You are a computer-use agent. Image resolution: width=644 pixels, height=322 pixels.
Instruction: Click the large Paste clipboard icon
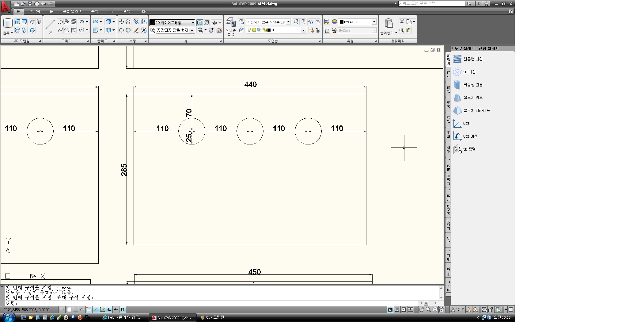389,23
